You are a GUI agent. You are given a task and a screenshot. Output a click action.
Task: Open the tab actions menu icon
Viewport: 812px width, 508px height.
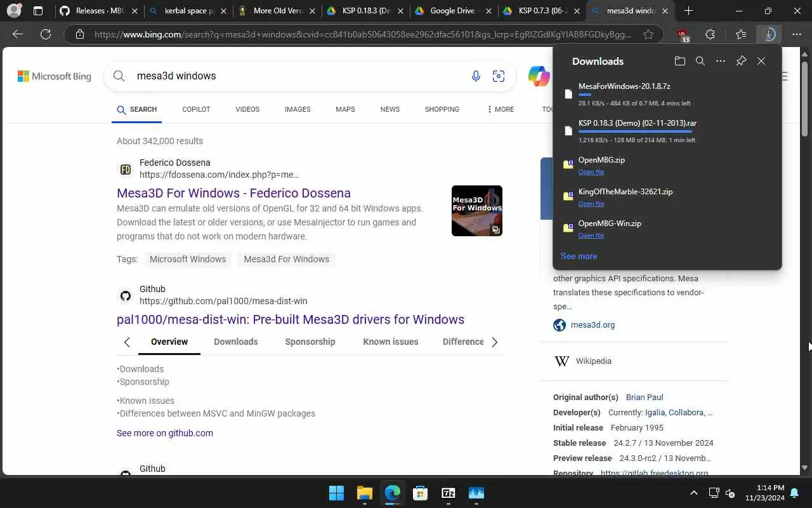[x=38, y=11]
